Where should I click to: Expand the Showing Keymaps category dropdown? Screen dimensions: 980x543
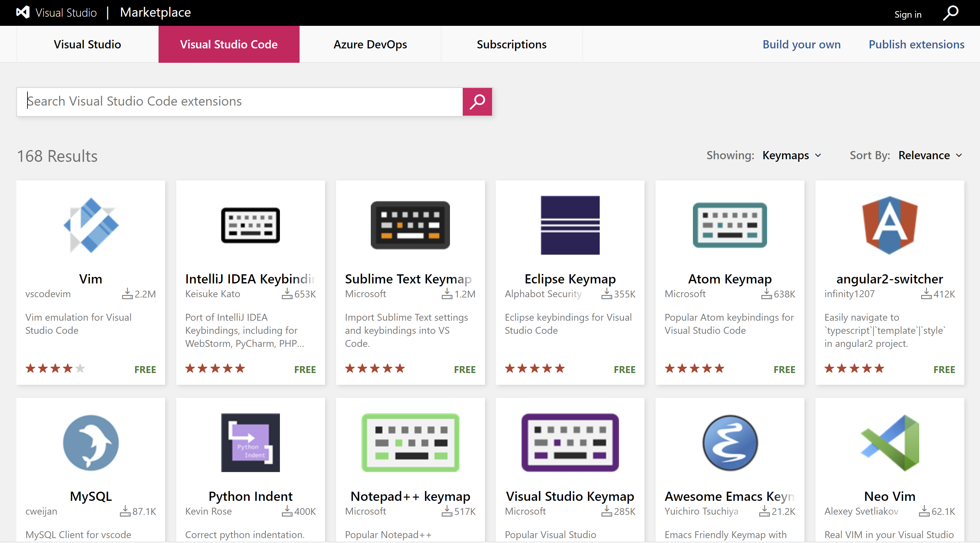point(792,156)
